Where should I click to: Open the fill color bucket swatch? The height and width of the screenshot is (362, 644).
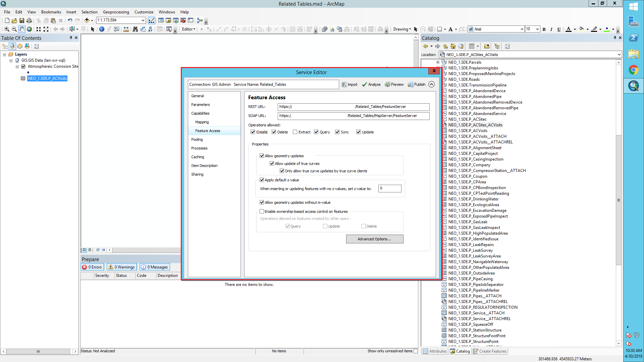pyautogui.click(x=581, y=29)
